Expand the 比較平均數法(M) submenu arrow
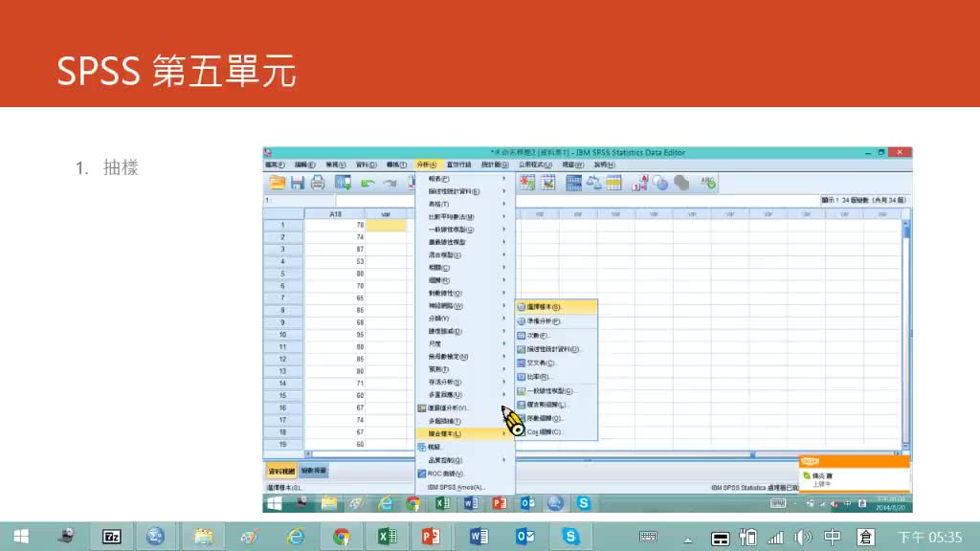 (x=504, y=217)
